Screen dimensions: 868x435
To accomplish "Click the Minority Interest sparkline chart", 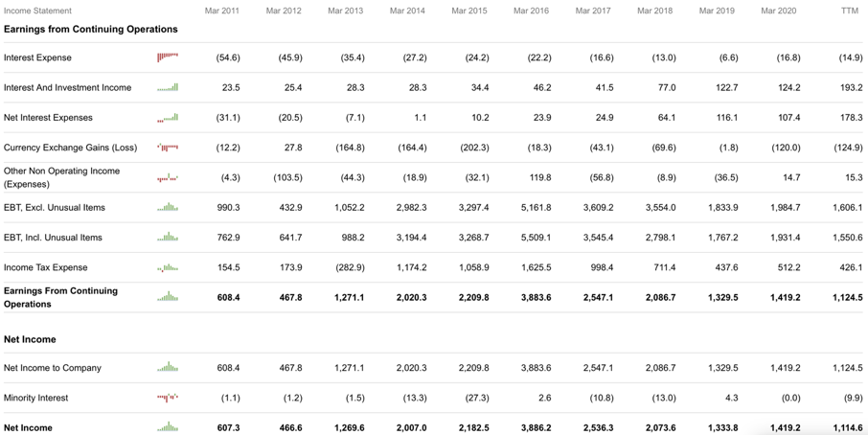I will [x=168, y=398].
